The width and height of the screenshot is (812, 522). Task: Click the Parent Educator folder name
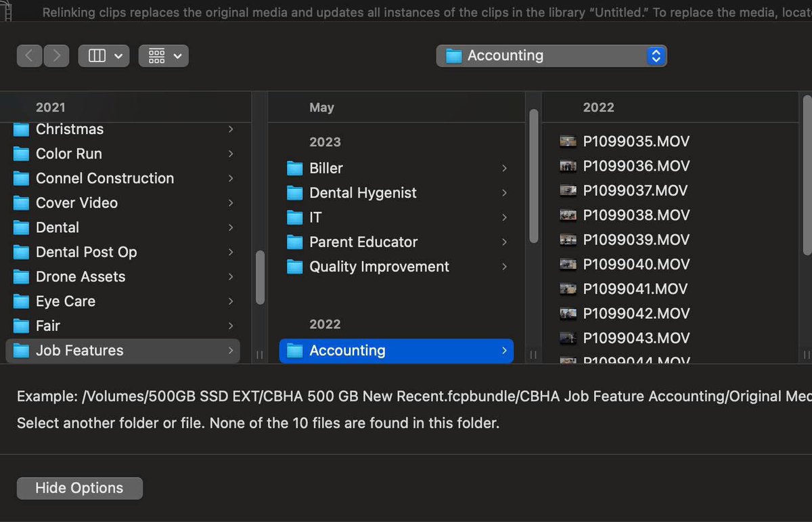363,242
